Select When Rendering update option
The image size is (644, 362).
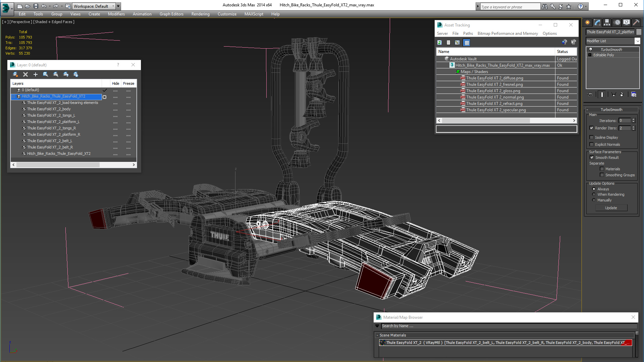point(594,194)
